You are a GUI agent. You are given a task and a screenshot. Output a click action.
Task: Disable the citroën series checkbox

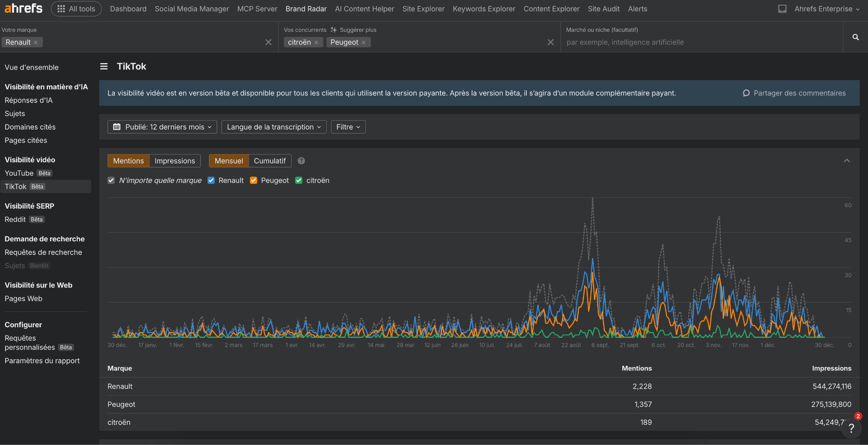point(299,180)
